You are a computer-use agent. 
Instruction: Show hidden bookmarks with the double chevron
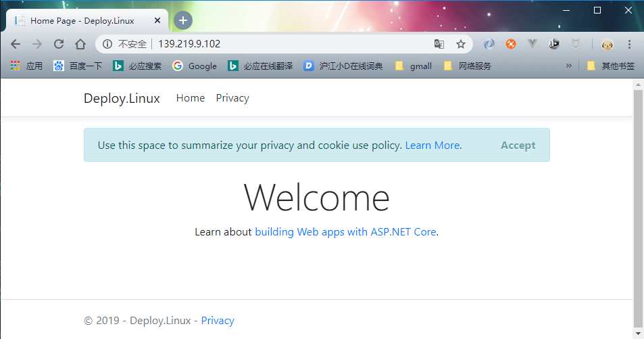click(569, 66)
